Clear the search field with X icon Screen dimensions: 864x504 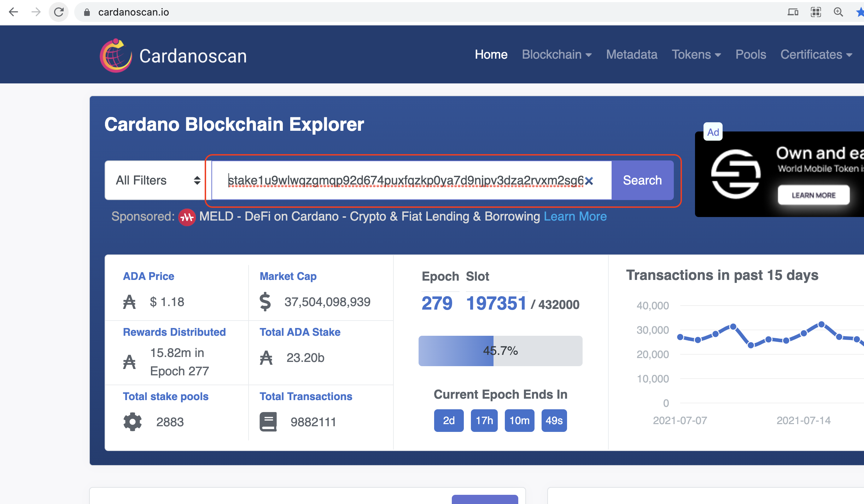tap(589, 181)
